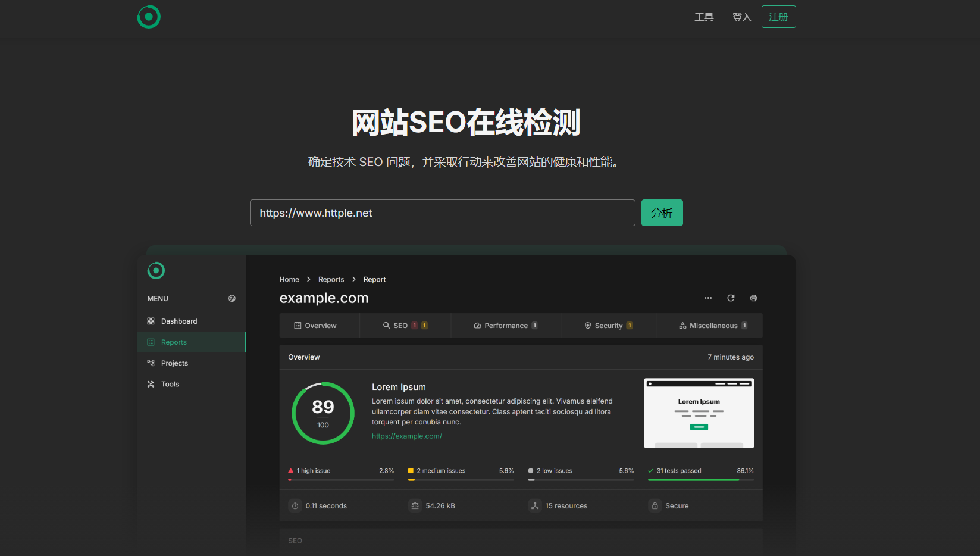This screenshot has height=556, width=980.
Task: Toggle the theme icon next to MENU
Action: tap(232, 299)
